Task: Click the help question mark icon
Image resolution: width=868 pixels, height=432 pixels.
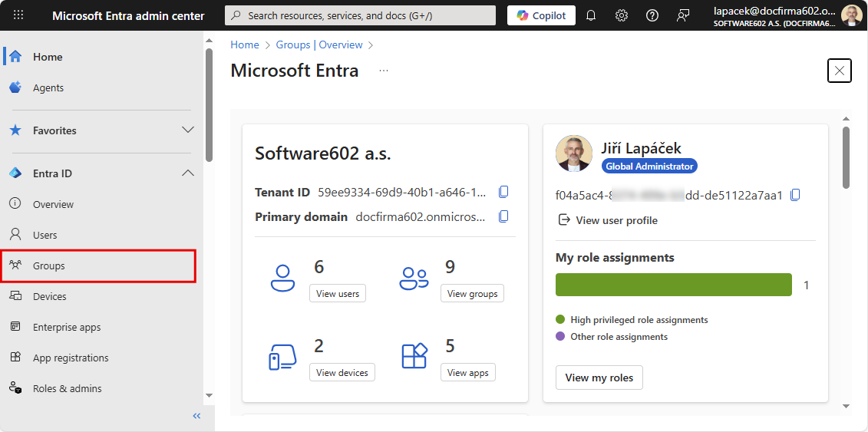Action: [x=652, y=15]
